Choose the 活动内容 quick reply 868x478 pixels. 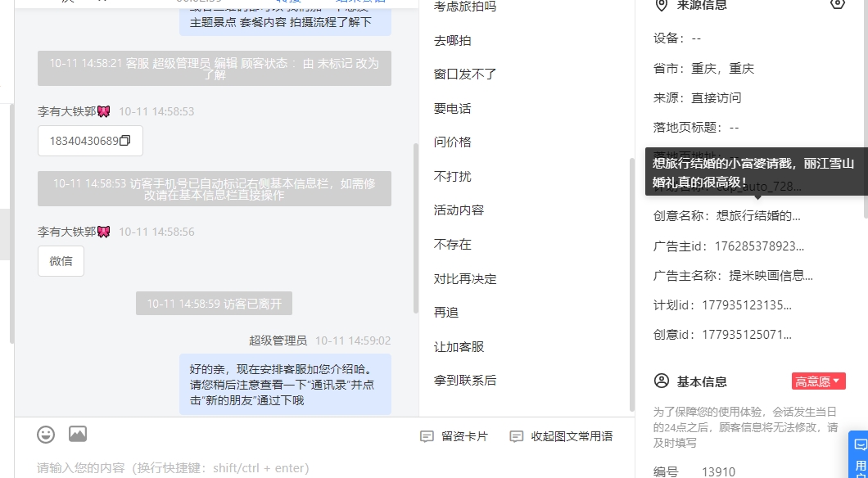click(x=459, y=210)
